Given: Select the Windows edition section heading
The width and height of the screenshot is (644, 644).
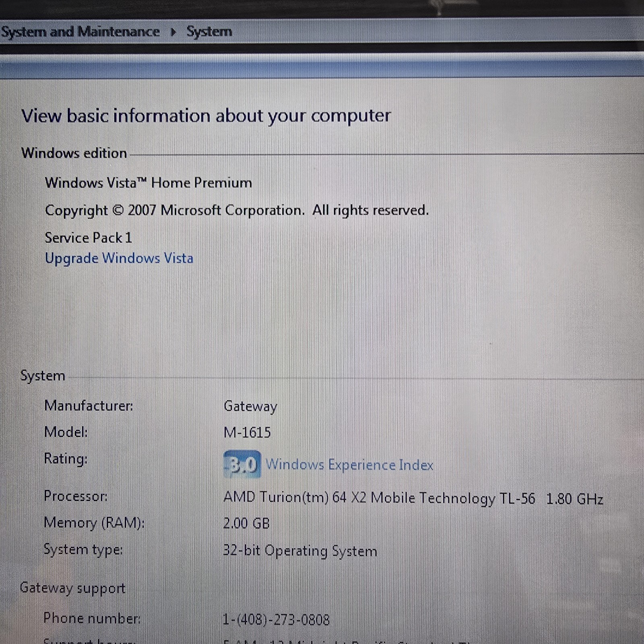Looking at the screenshot, I should (x=74, y=153).
